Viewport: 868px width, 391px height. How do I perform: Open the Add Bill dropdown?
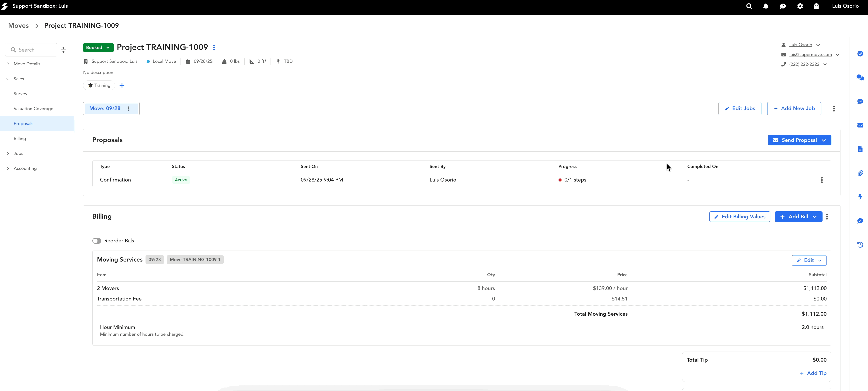point(814,217)
